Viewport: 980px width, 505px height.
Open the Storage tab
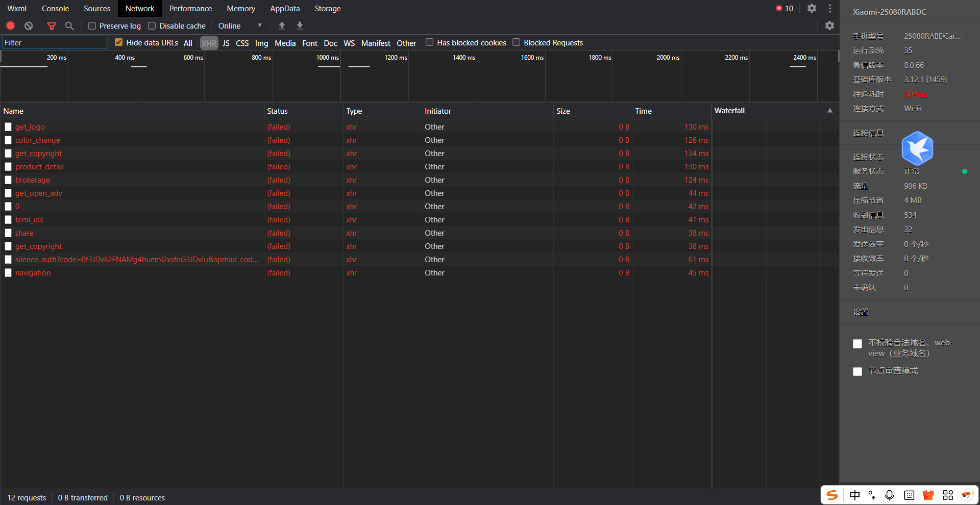pos(328,9)
